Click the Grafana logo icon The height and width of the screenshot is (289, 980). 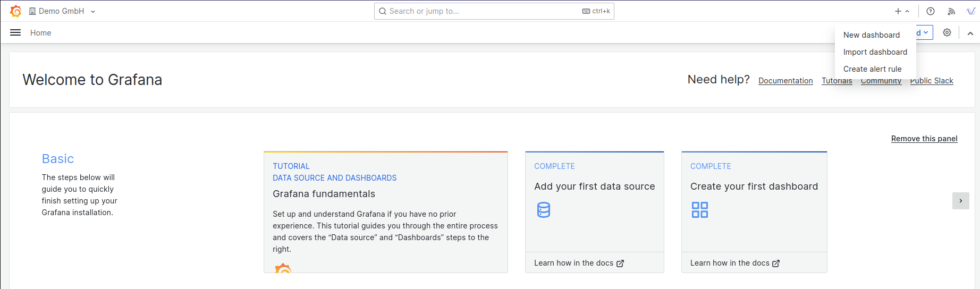[x=15, y=11]
